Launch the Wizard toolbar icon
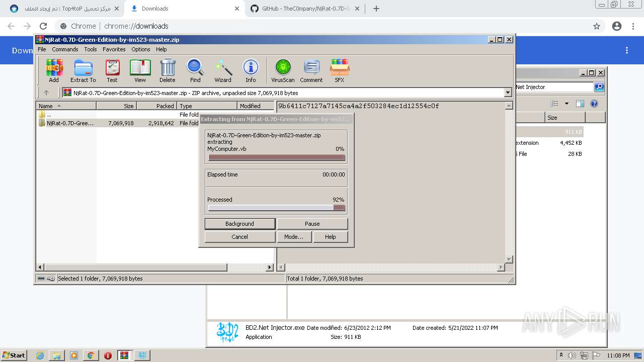Image resolution: width=644 pixels, height=362 pixels. pyautogui.click(x=223, y=70)
